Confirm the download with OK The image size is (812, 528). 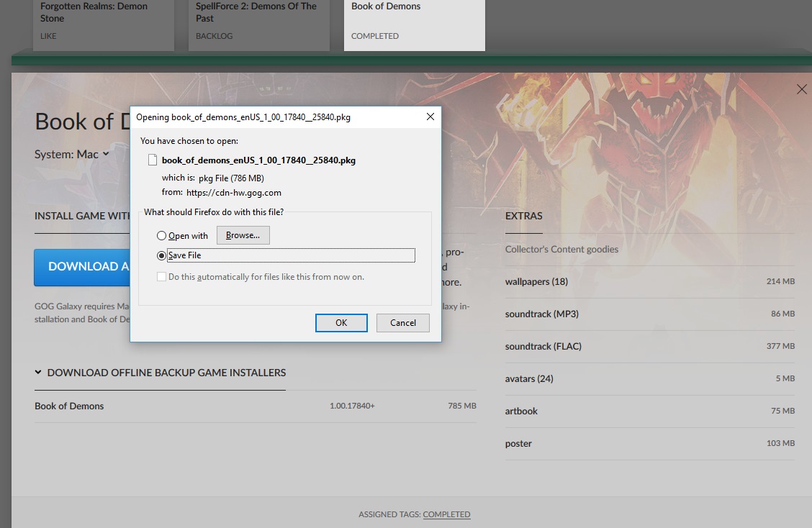click(x=341, y=323)
